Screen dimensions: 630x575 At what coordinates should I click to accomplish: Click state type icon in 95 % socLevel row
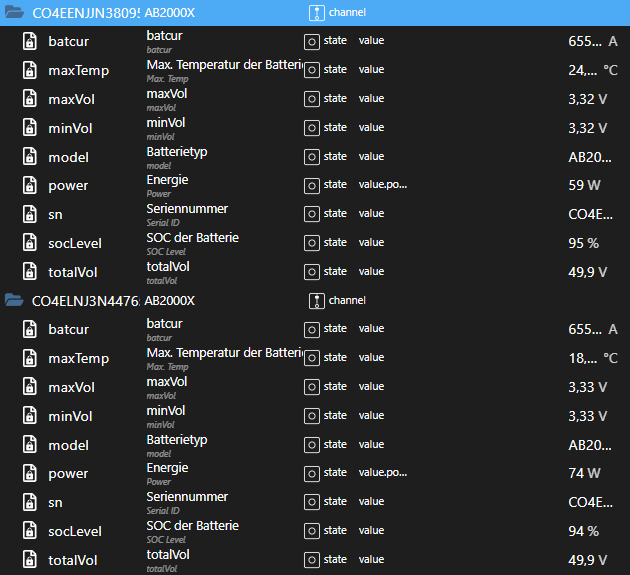point(312,243)
